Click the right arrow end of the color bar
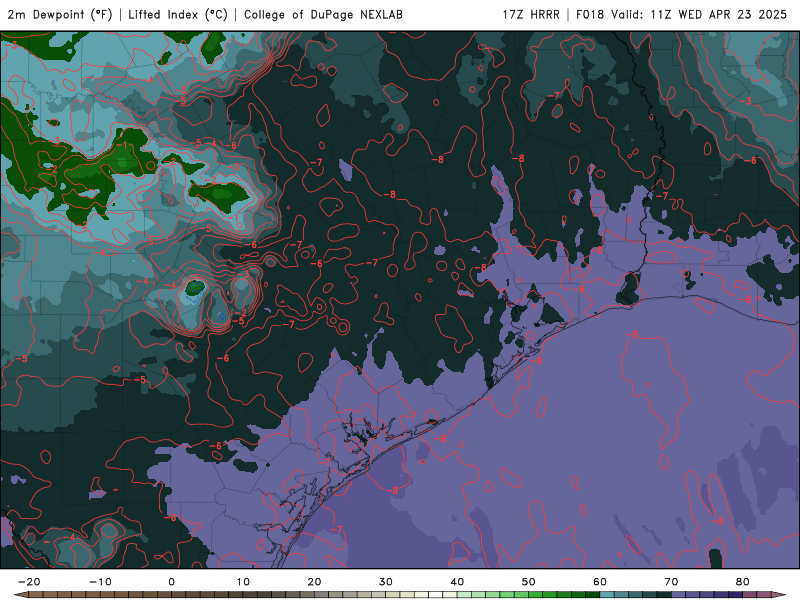 point(779,595)
